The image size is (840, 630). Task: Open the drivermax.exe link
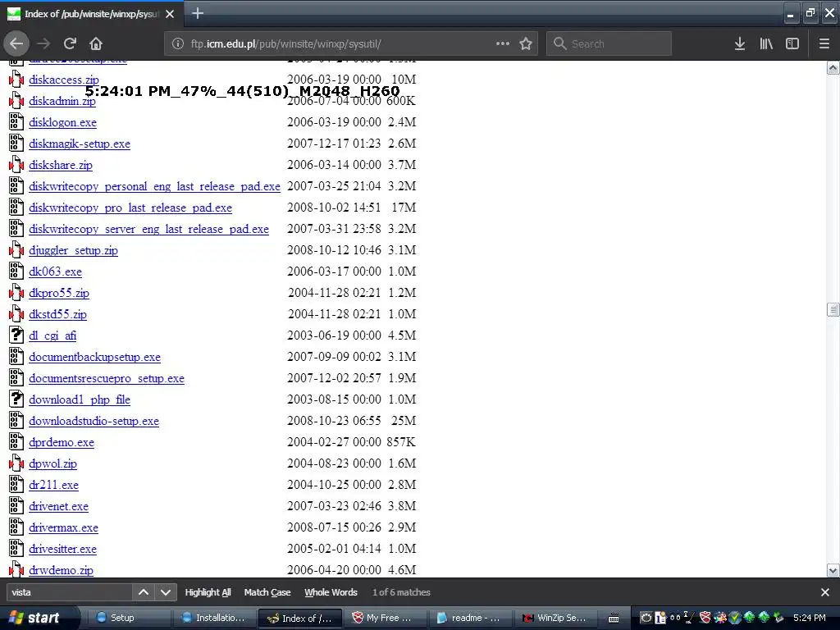tap(63, 527)
